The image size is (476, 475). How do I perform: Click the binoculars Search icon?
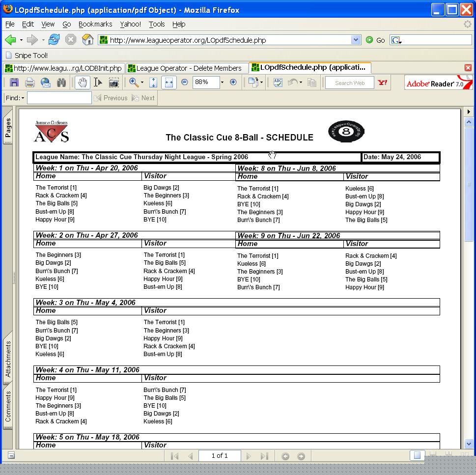(61, 83)
